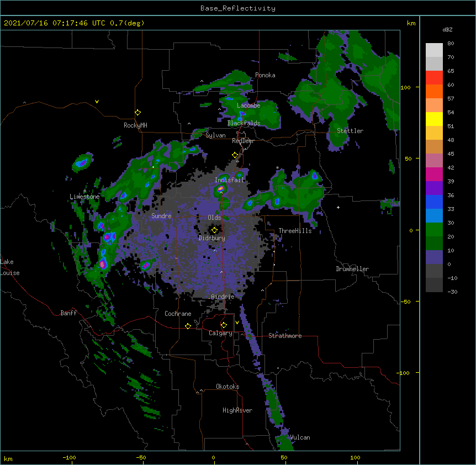Image resolution: width=476 pixels, height=465 pixels.
Task: Click the white plus marker west of Drumheller area
Action: click(x=338, y=207)
